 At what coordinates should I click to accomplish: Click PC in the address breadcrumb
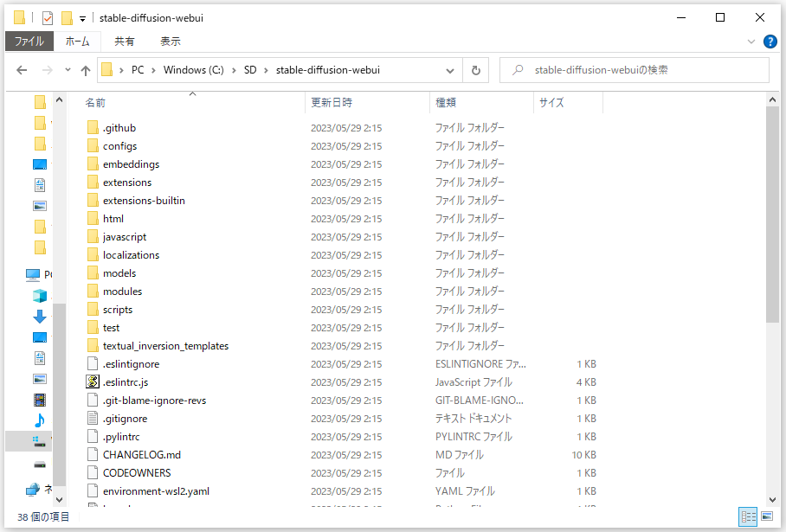(x=138, y=70)
